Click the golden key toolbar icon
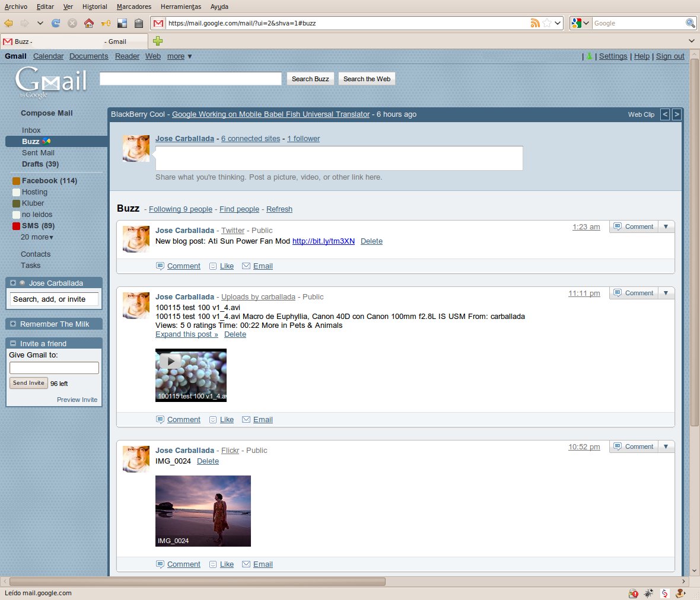 pyautogui.click(x=106, y=23)
